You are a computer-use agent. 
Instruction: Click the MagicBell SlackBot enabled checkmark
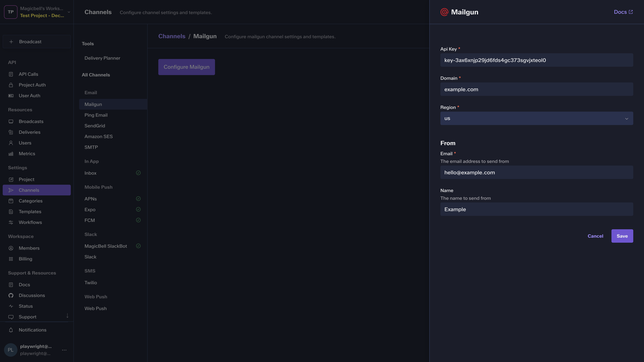[x=138, y=246]
